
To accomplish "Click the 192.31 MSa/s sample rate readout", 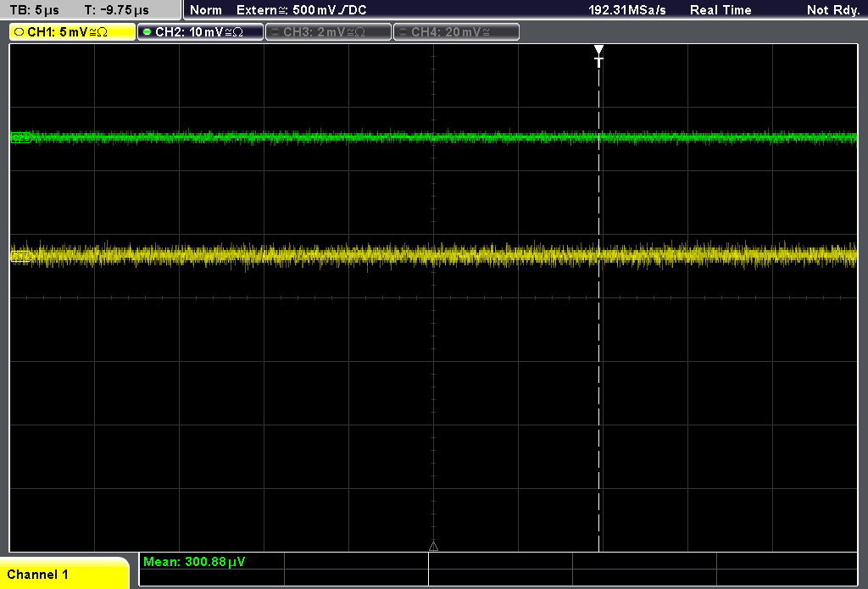I will tap(627, 10).
